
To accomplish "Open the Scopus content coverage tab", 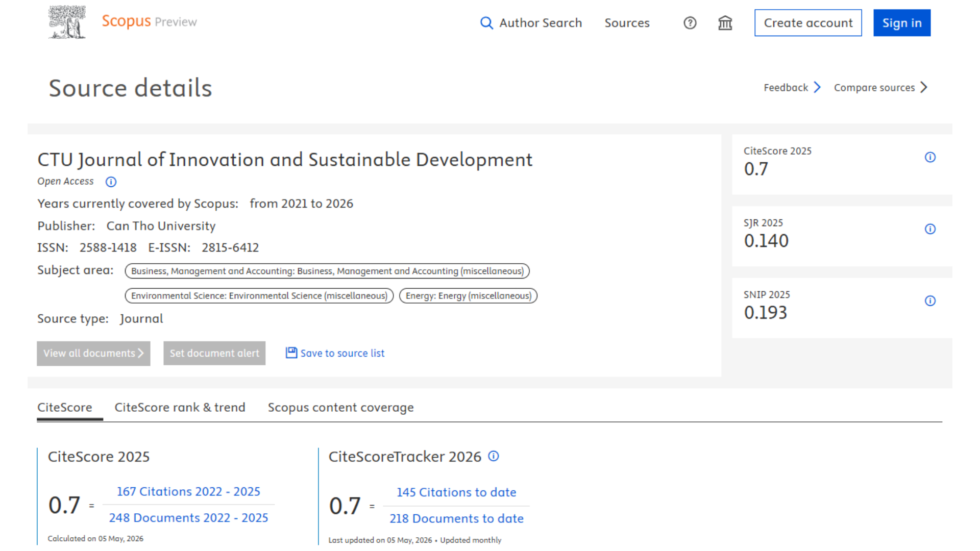I will click(x=340, y=408).
